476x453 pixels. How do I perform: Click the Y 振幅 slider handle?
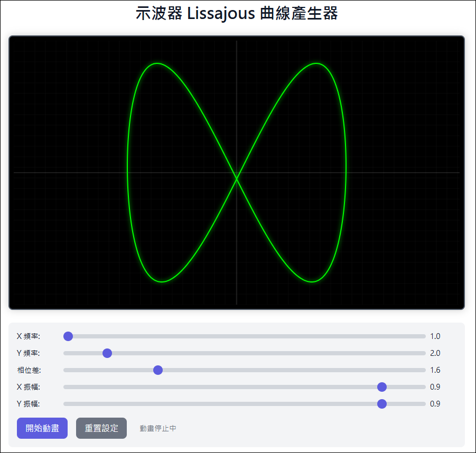382,404
